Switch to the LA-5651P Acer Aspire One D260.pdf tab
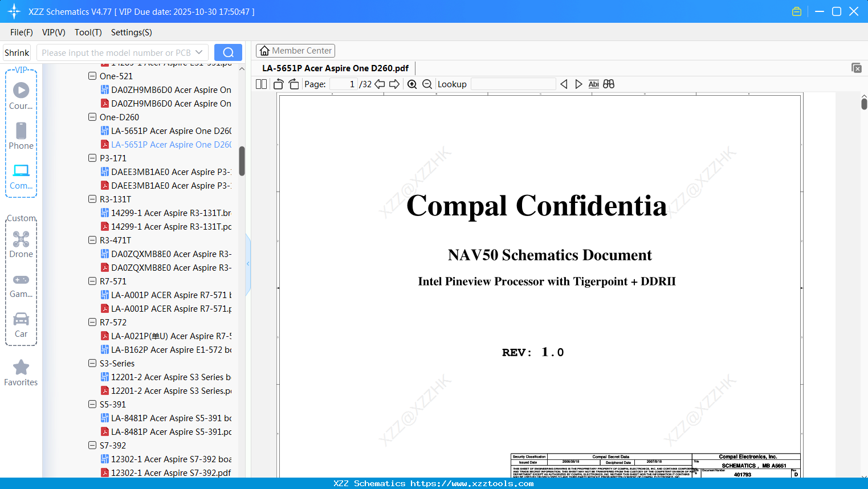 click(x=336, y=68)
